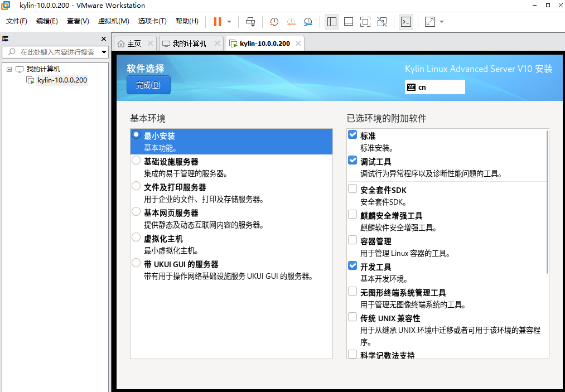Open the 文件(F) menu
The image size is (565, 392).
tap(17, 21)
